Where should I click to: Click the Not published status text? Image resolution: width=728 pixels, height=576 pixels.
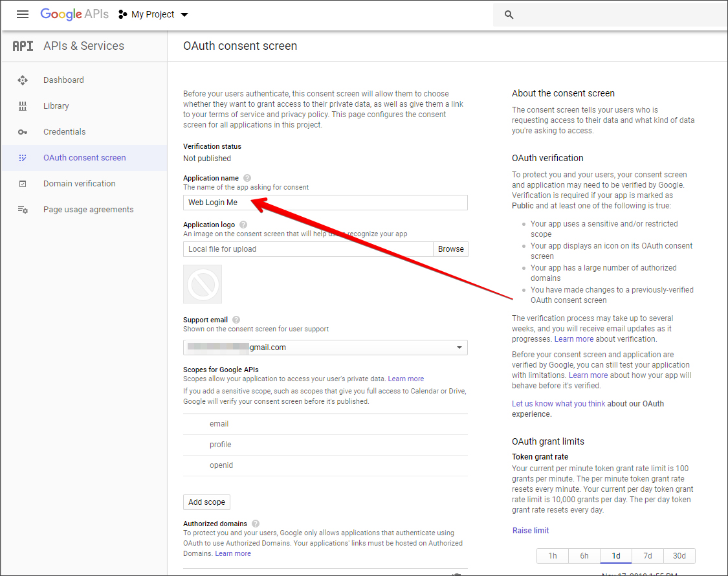207,159
